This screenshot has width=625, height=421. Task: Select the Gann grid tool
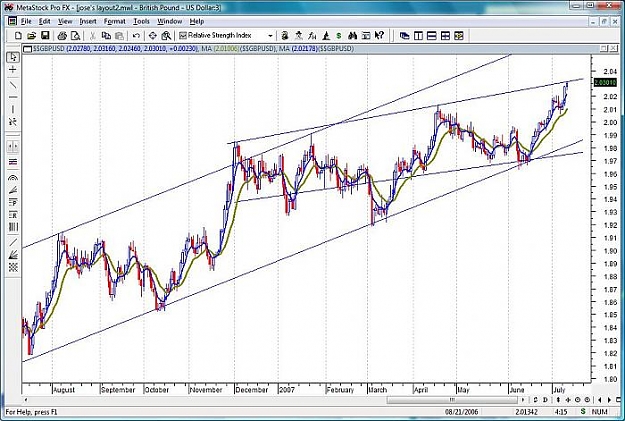click(13, 267)
